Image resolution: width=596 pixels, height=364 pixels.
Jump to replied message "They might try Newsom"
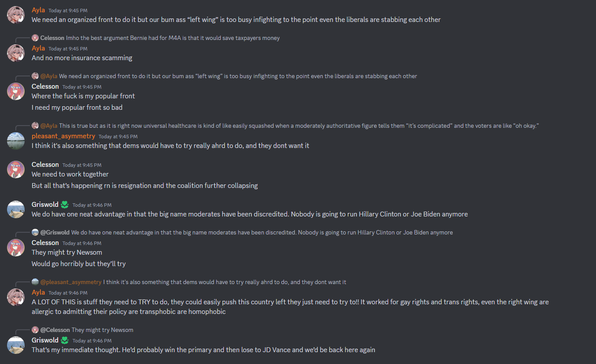click(102, 330)
